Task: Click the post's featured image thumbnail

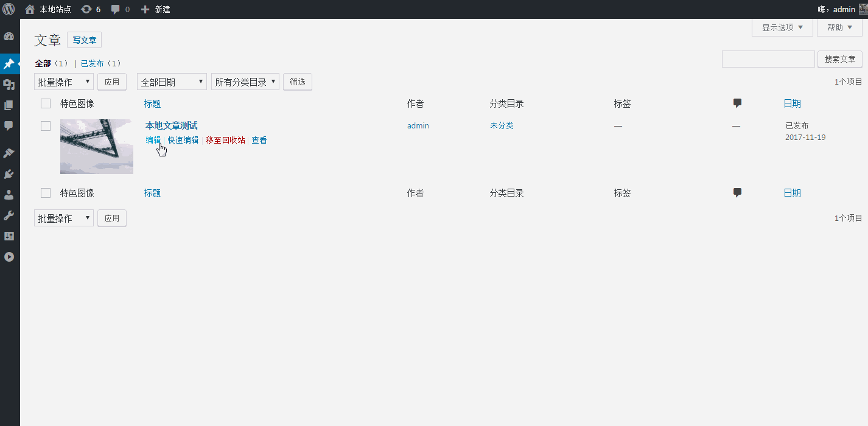Action: (96, 146)
